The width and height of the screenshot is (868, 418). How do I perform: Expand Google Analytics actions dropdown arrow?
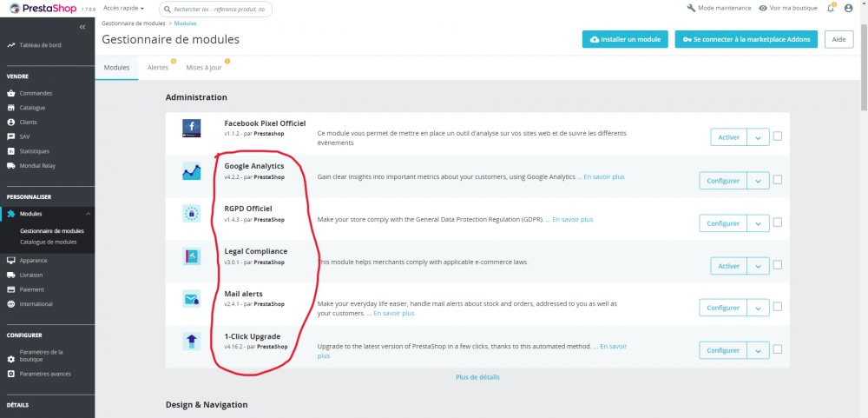coord(759,181)
